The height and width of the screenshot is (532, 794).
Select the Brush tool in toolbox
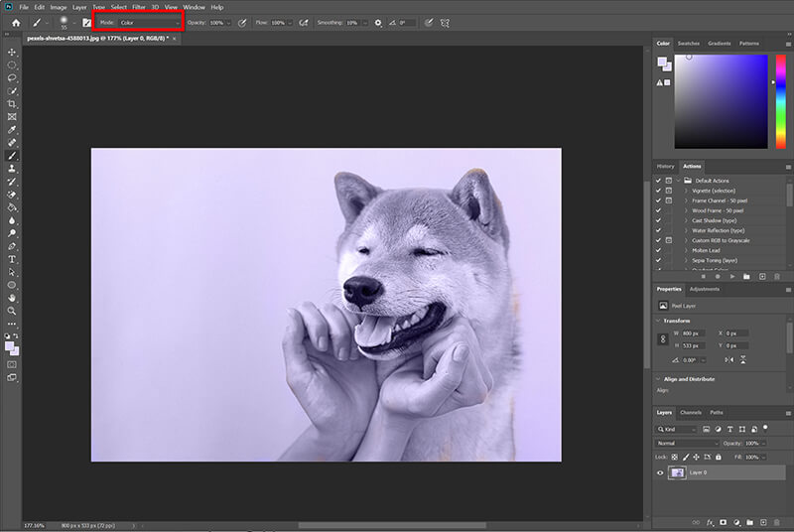[12, 156]
